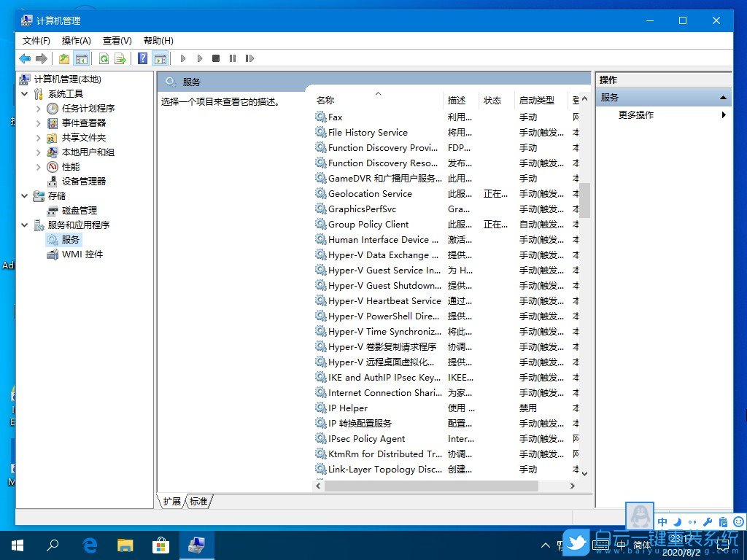Screen dimensions: 747x560
Task: Collapse the 系统工具 tree node
Action: pyautogui.click(x=25, y=93)
